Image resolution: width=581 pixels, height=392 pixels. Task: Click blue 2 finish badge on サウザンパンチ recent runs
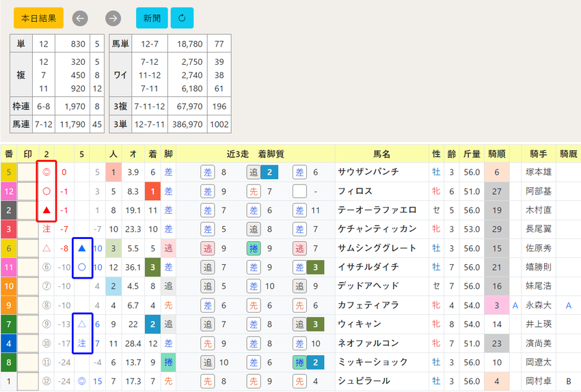269,172
